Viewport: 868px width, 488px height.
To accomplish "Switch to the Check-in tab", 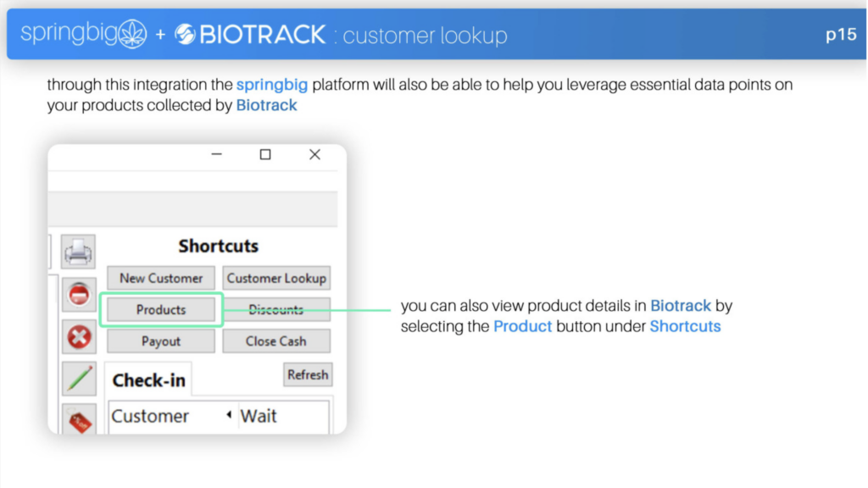I will (148, 380).
